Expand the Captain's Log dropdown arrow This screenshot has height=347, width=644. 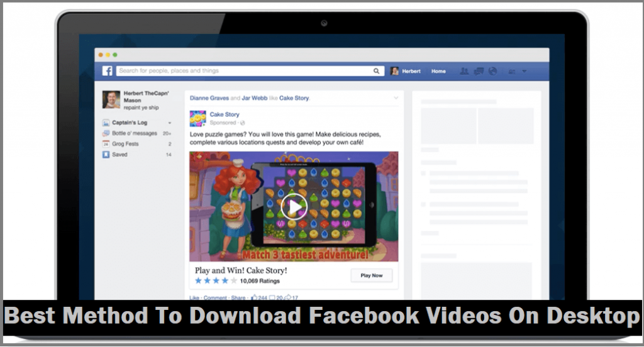click(169, 123)
